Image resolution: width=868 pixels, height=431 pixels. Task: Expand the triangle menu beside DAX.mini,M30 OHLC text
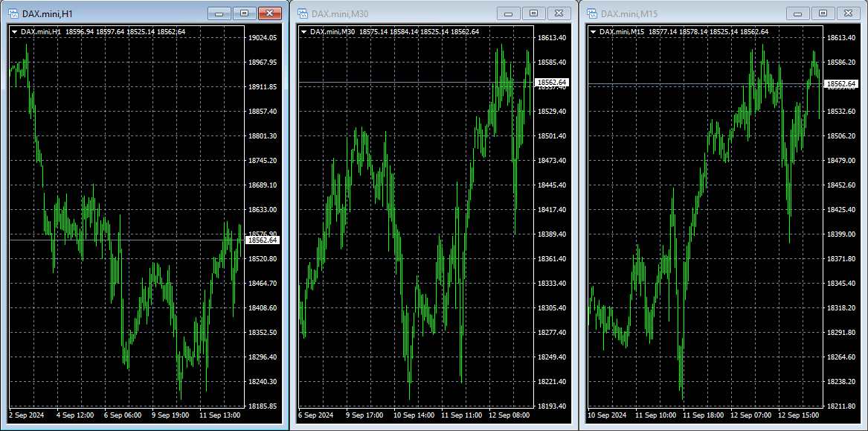[303, 32]
